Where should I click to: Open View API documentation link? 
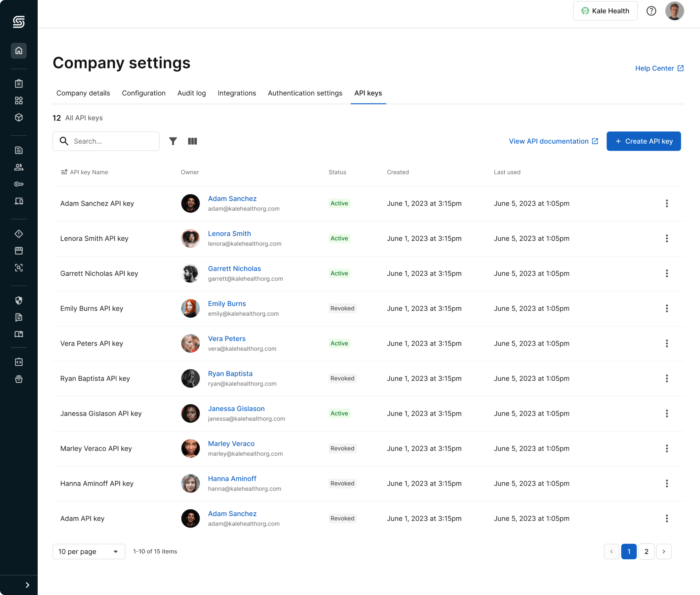coord(553,141)
